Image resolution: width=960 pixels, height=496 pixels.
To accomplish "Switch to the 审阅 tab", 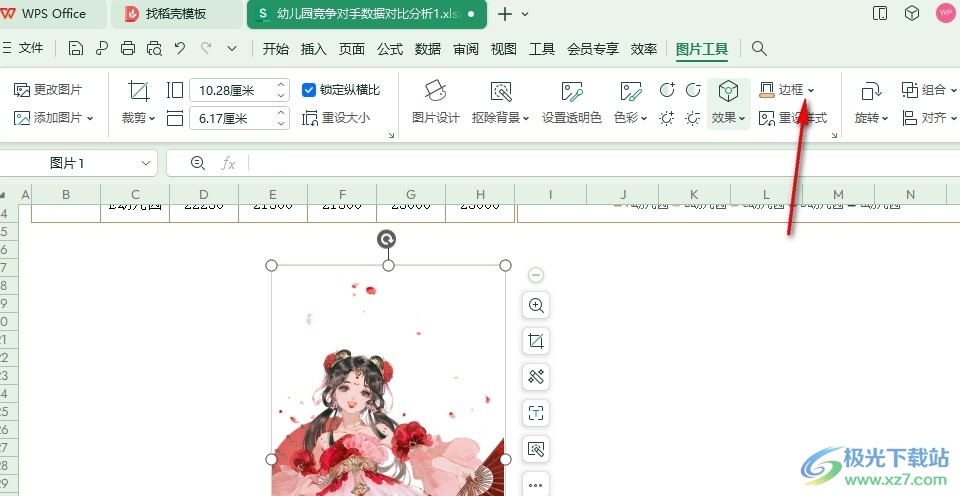I will click(465, 49).
